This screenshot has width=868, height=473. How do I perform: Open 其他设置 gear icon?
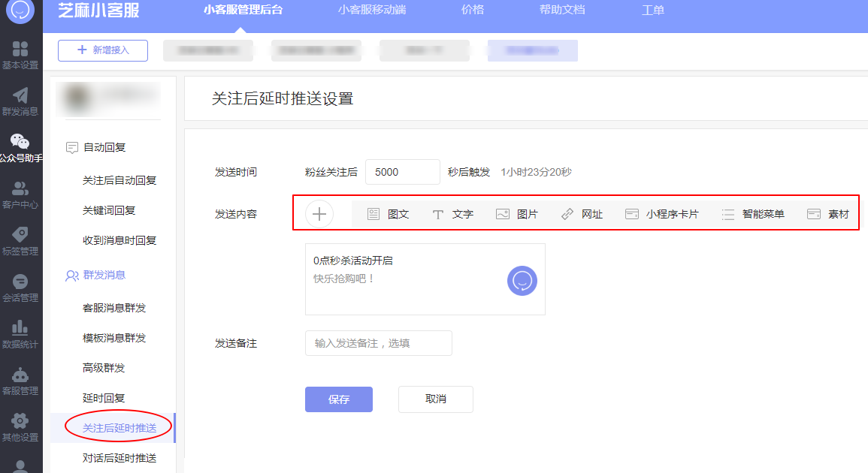coord(20,421)
